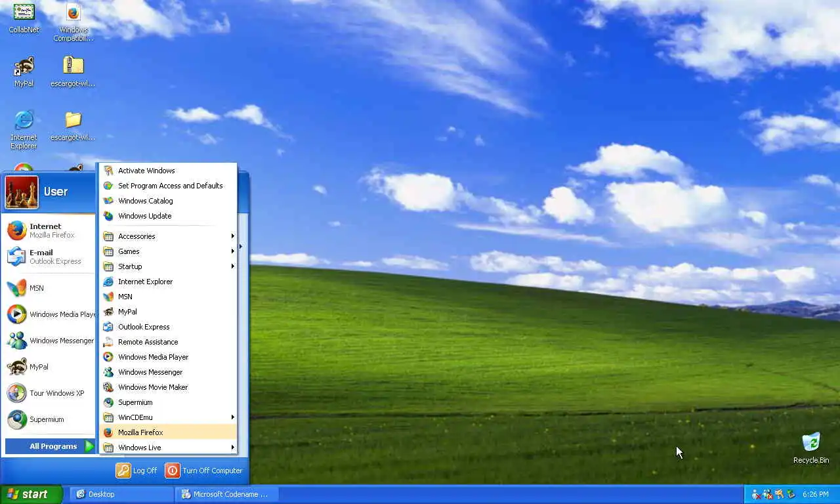This screenshot has height=504, width=840.
Task: Click the two-person messenger tray icon
Action: [x=767, y=494]
